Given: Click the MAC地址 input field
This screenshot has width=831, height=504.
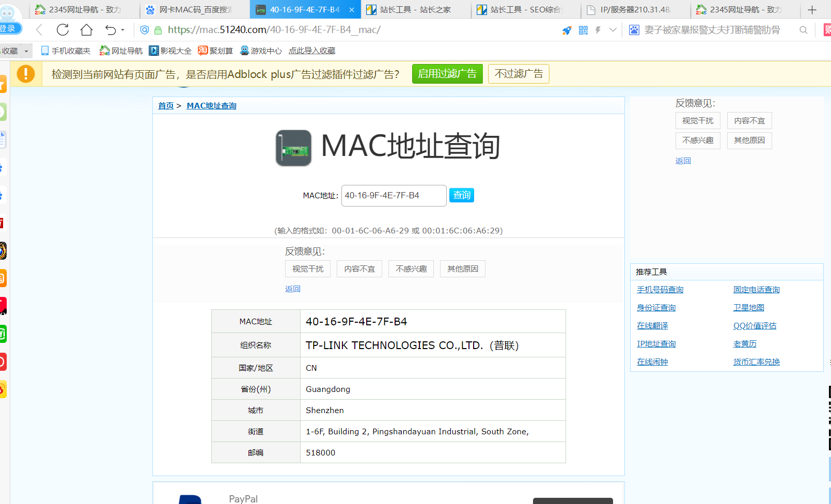Looking at the screenshot, I should (394, 196).
